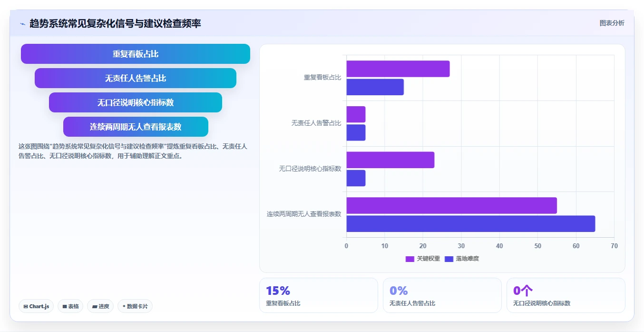
Task: Select the 连续两周期无人查看报表数 funnel bar
Action: (136, 127)
